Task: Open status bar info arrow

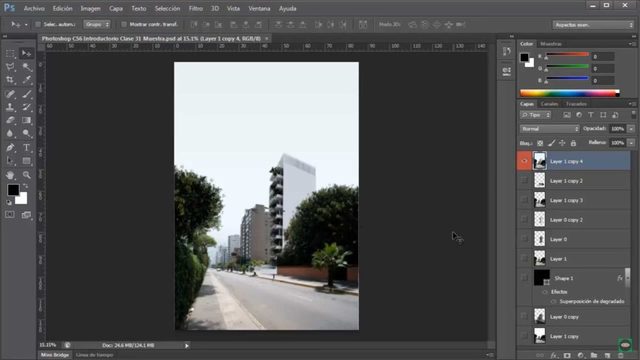Action: (x=187, y=346)
